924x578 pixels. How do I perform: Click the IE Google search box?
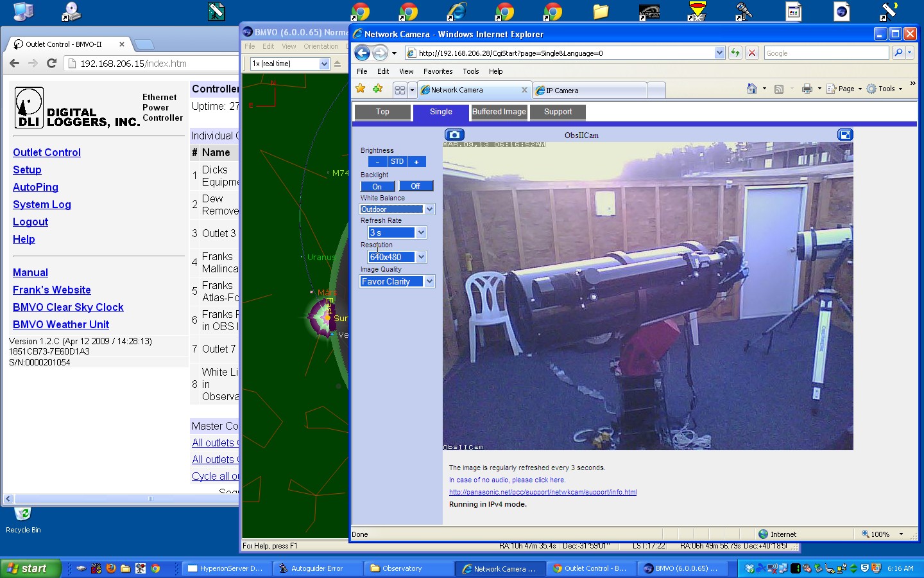tap(826, 53)
